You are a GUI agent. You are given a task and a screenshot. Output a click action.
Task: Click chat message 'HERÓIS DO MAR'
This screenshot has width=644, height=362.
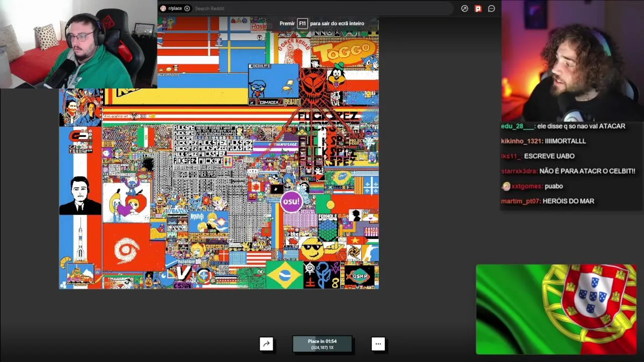[569, 201]
